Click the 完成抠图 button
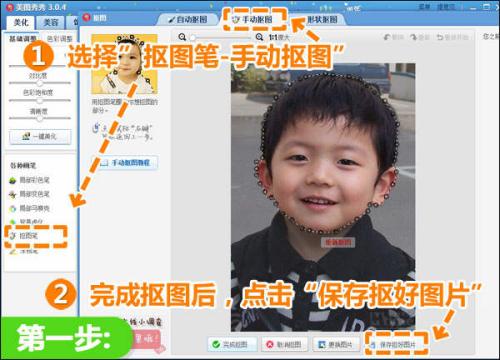500x360 pixels. click(x=232, y=344)
